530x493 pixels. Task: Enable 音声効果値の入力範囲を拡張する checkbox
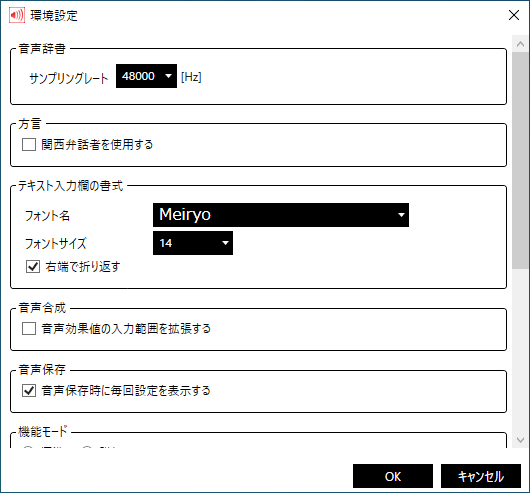[29, 328]
